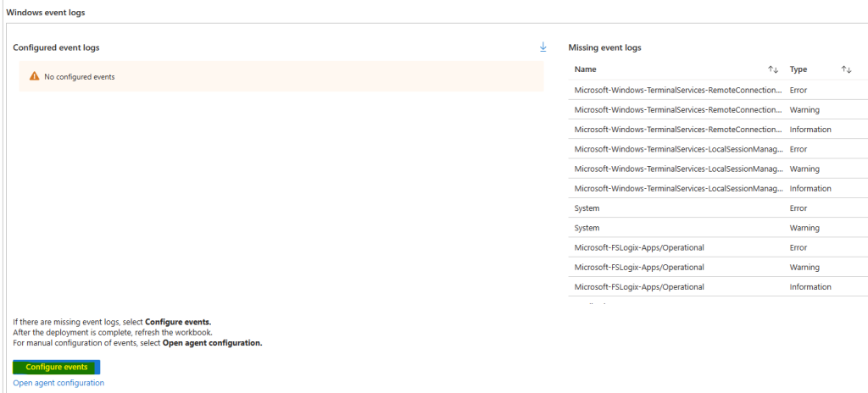Open the agent configuration link
This screenshot has height=393, width=868.
pos(58,383)
